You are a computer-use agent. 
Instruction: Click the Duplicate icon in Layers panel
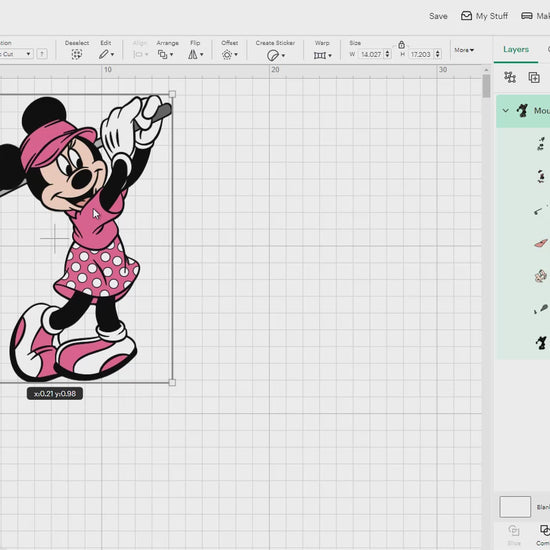point(534,77)
